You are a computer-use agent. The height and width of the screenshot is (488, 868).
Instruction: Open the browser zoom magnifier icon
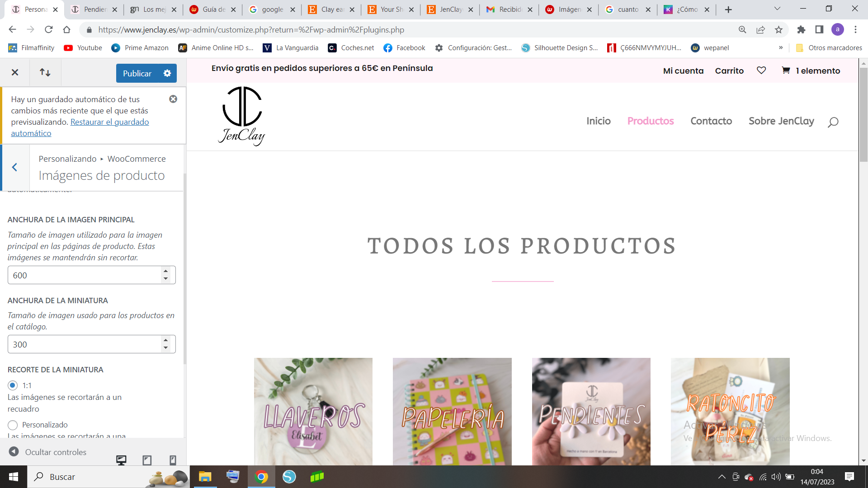pos(742,29)
